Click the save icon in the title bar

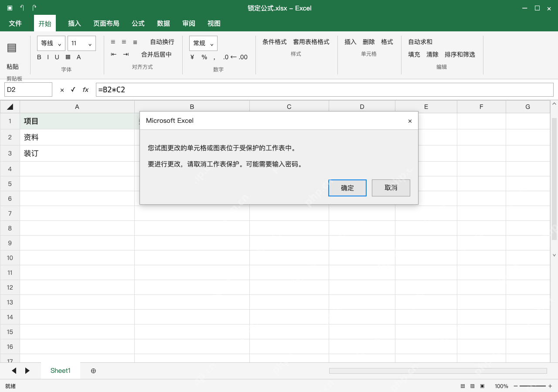point(10,8)
